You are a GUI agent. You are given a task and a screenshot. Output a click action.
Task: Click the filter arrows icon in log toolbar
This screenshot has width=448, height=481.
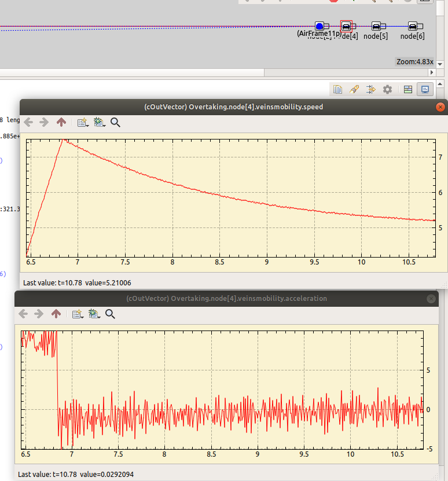pyautogui.click(x=371, y=89)
